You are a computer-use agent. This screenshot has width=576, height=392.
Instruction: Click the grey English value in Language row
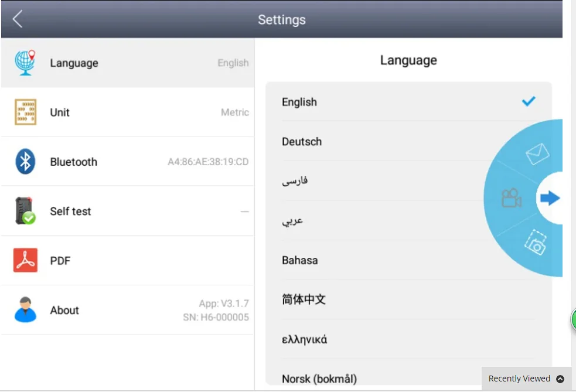pos(233,63)
